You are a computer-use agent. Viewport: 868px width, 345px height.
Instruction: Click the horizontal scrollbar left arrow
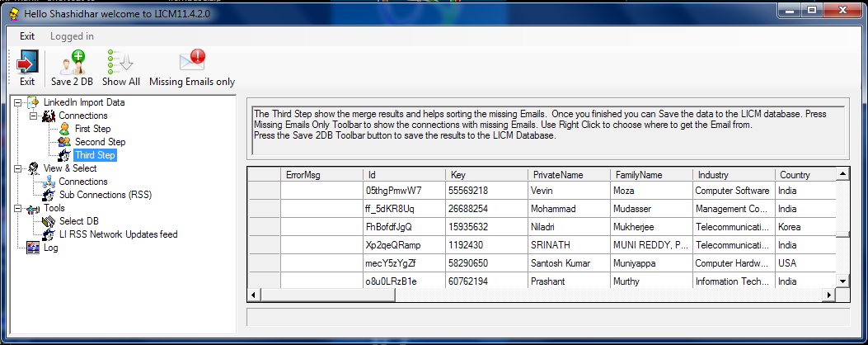pyautogui.click(x=254, y=295)
